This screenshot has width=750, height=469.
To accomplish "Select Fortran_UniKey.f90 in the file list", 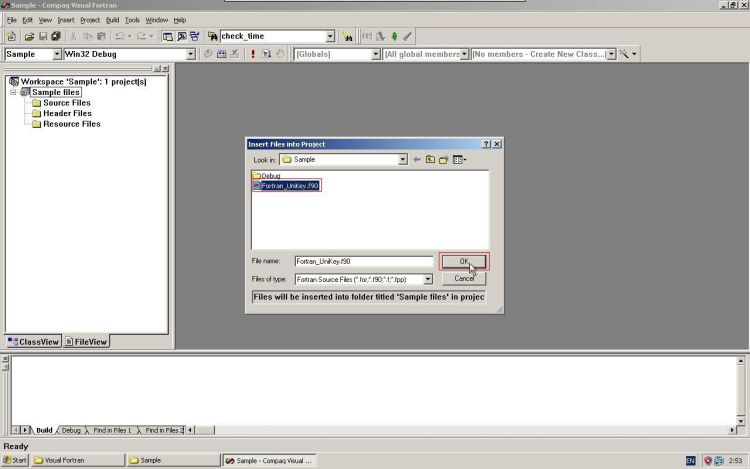I will [x=286, y=185].
